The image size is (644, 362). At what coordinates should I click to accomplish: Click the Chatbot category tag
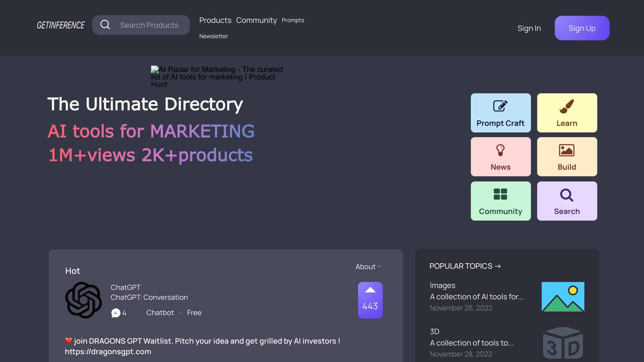click(160, 313)
